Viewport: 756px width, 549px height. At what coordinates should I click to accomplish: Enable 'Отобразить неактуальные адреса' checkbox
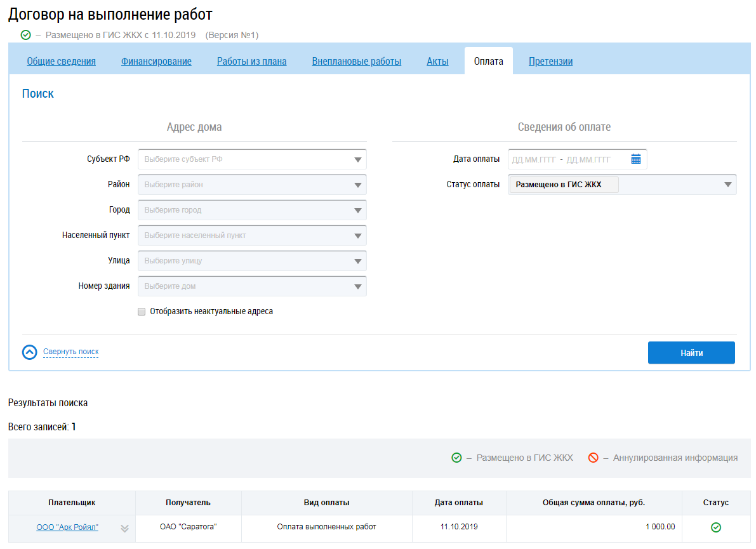142,312
